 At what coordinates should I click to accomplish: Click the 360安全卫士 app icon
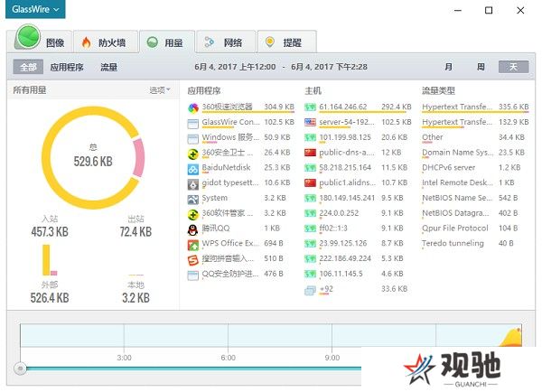click(x=193, y=154)
